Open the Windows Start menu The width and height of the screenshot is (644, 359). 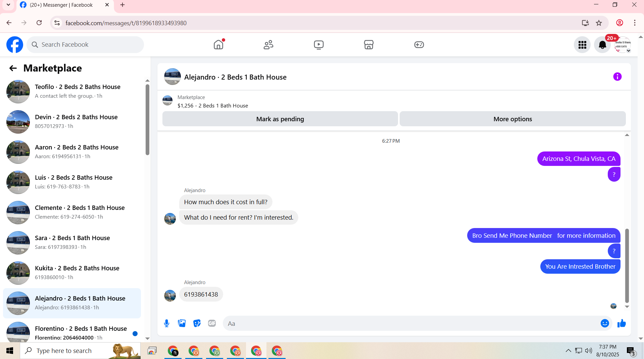click(10, 351)
